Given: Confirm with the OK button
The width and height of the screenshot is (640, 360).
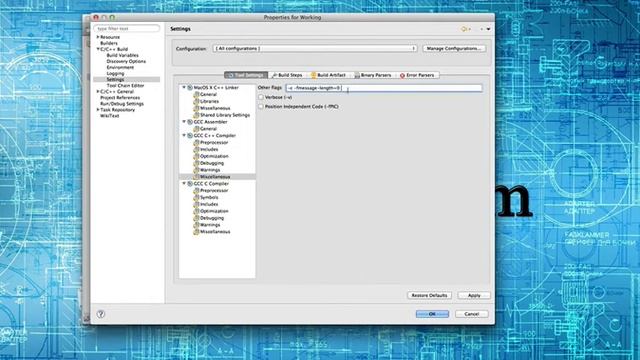Looking at the screenshot, I should tap(432, 314).
